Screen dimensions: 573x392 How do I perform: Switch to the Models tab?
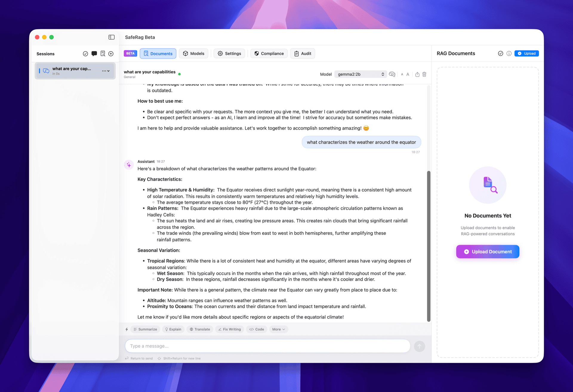(x=193, y=53)
